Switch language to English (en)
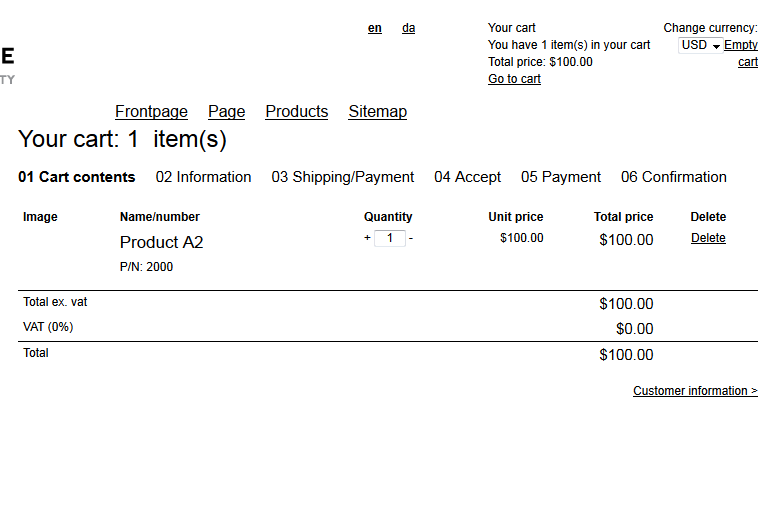This screenshot has width=758, height=525. tap(375, 28)
